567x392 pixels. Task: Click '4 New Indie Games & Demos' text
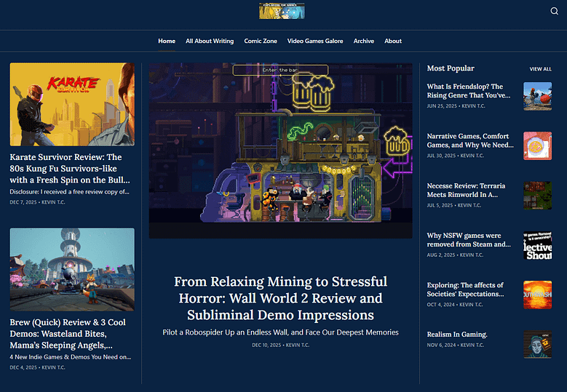point(71,357)
